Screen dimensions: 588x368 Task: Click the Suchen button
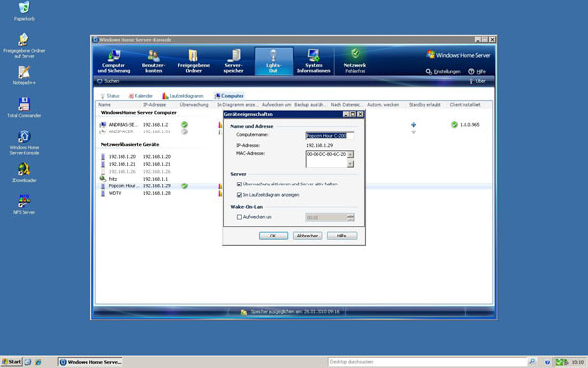coord(108,81)
